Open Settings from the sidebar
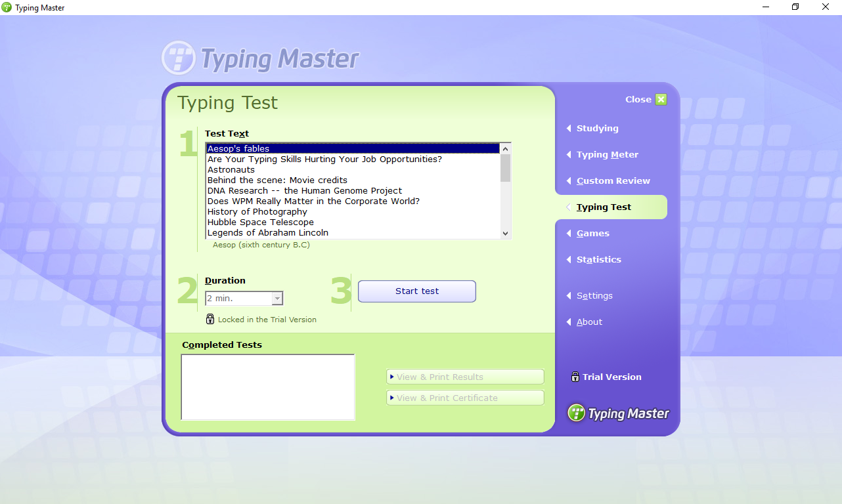This screenshot has width=842, height=504. [594, 295]
